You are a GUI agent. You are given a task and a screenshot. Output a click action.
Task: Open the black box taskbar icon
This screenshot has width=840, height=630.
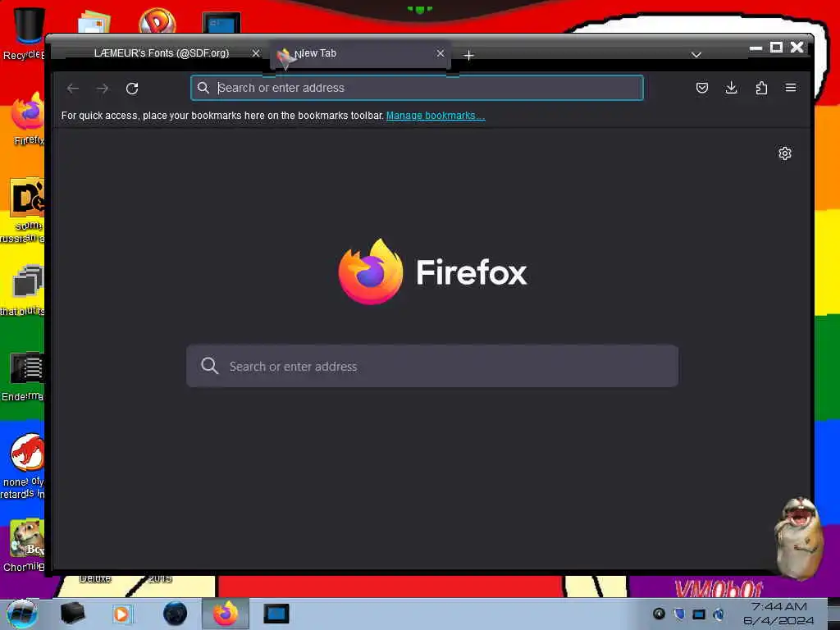point(72,614)
